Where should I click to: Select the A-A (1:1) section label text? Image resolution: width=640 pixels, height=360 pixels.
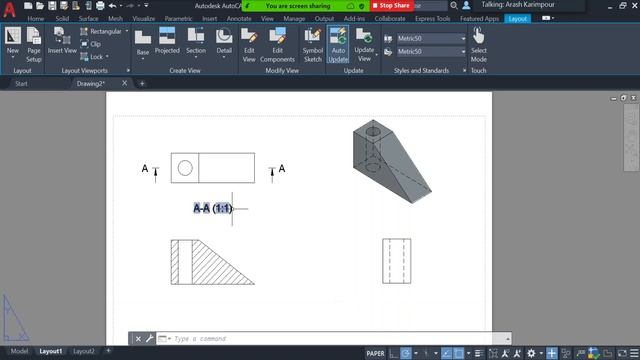pos(213,209)
